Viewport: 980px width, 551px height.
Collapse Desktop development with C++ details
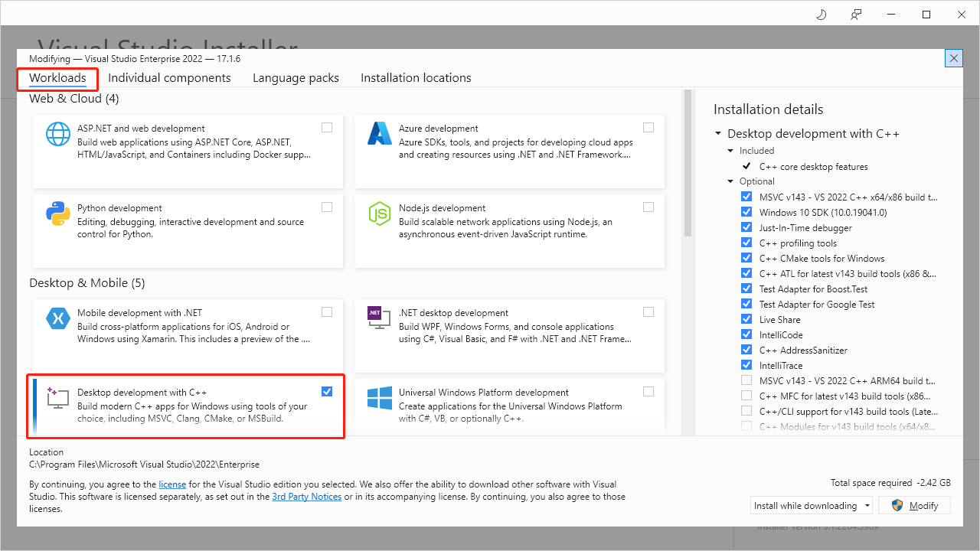pyautogui.click(x=718, y=134)
